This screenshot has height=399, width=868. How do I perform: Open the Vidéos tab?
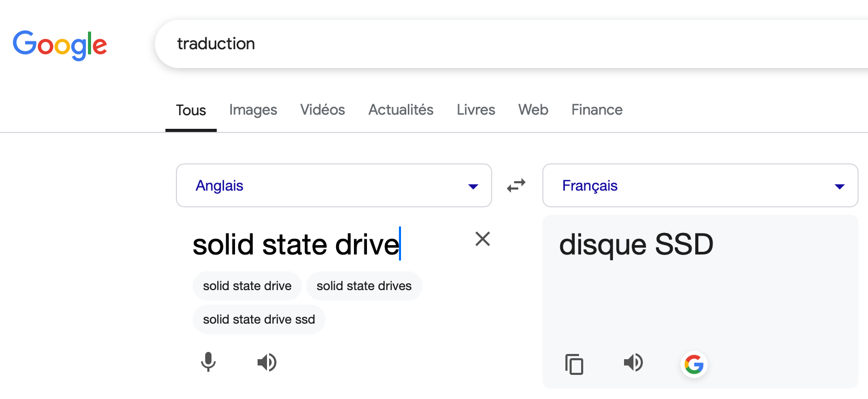click(322, 110)
